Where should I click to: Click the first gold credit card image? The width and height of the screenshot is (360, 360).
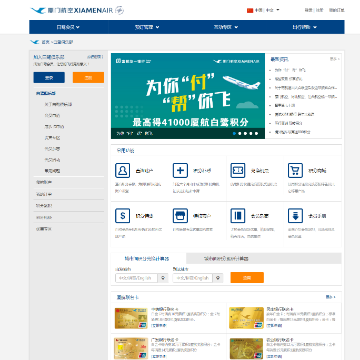131,318
